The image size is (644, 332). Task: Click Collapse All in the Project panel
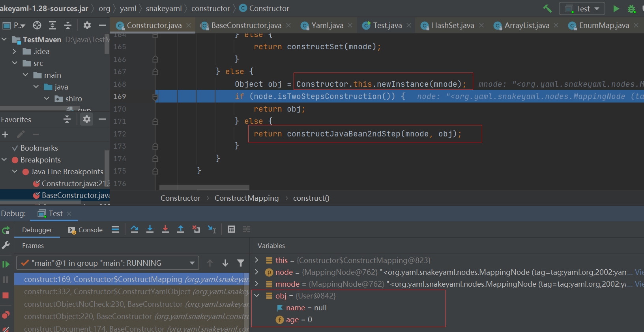68,25
